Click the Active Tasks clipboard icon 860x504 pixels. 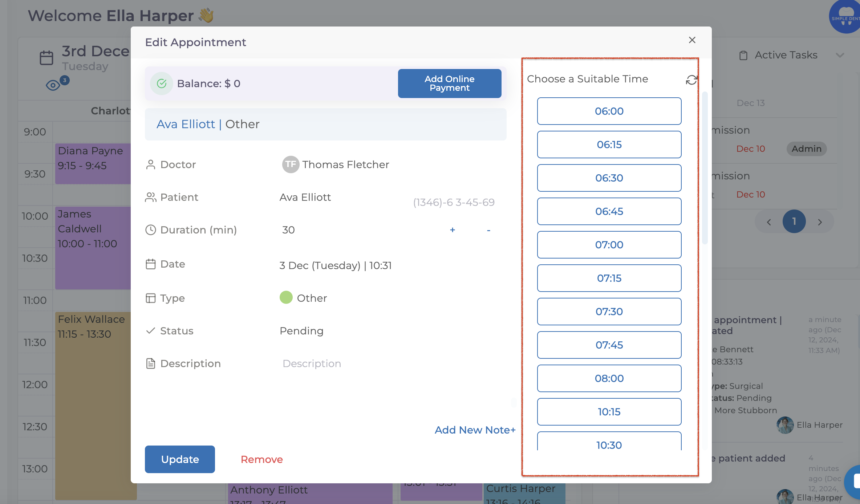pos(743,55)
